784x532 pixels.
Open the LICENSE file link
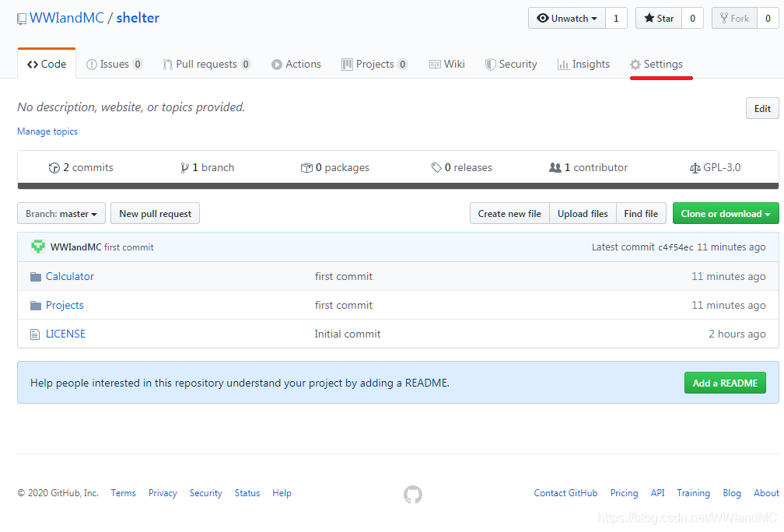(x=65, y=334)
